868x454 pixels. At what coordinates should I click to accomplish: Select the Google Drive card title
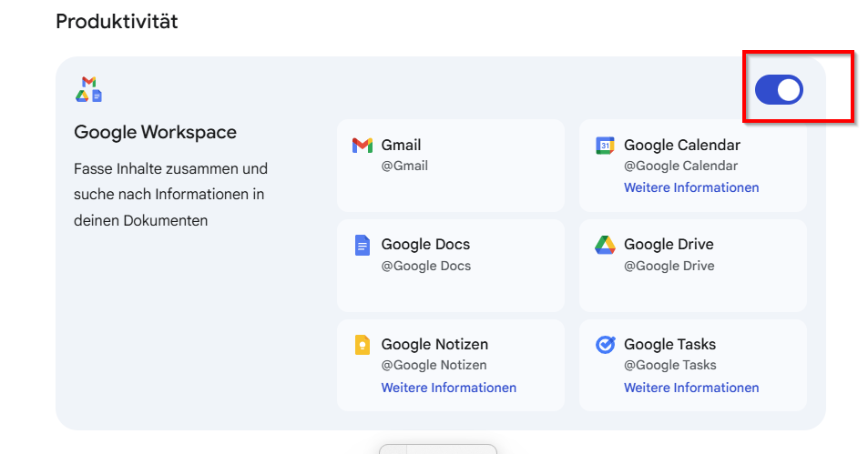click(x=669, y=244)
